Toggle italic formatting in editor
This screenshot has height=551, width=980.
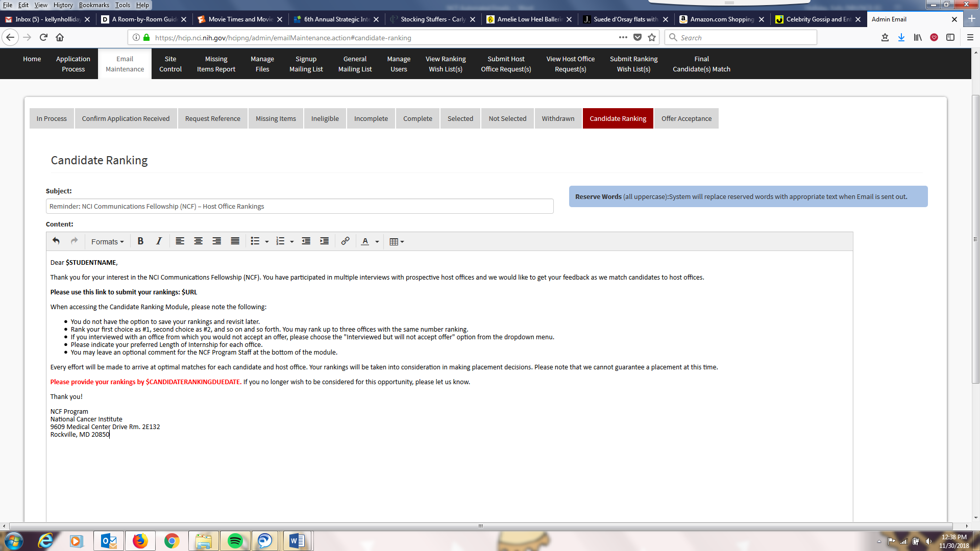pos(159,241)
